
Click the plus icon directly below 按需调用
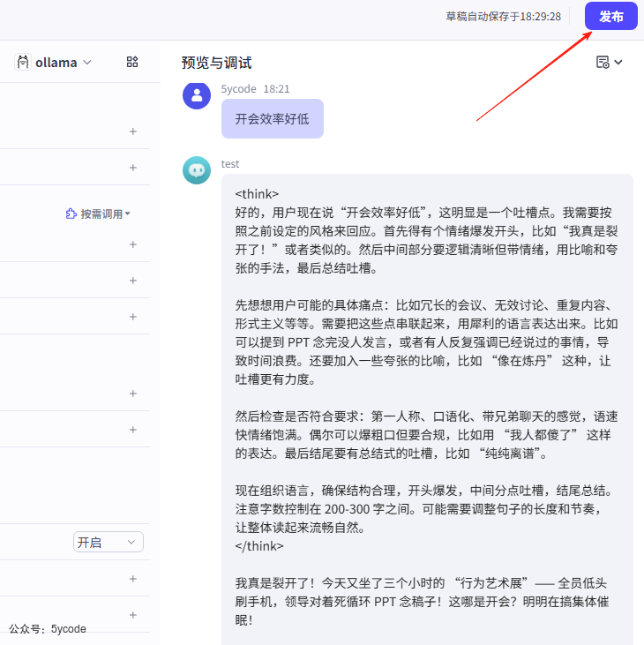click(x=133, y=244)
